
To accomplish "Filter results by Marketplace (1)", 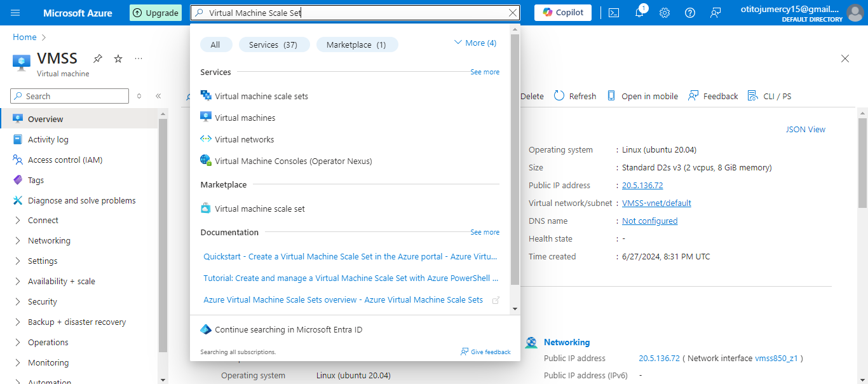I will 357,45.
